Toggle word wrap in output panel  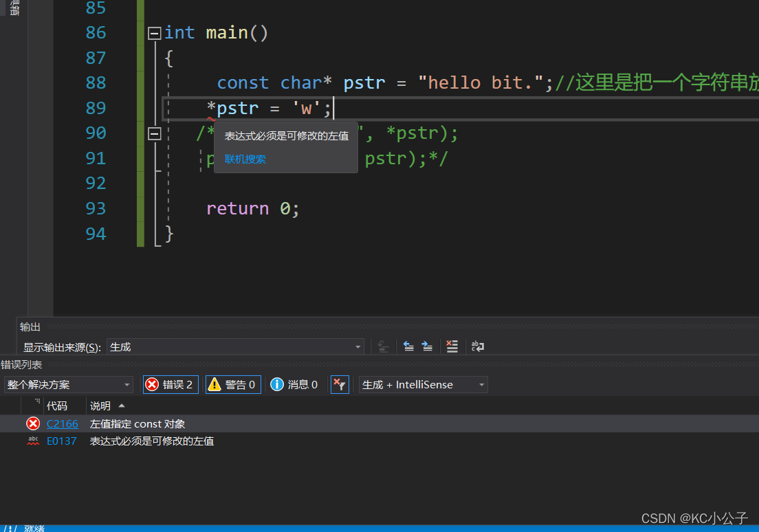tap(478, 346)
